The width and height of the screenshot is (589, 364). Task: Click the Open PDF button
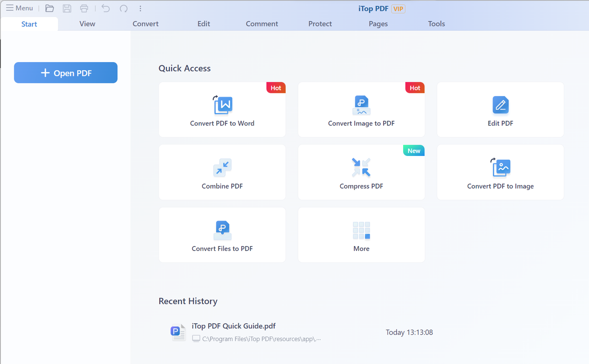click(66, 73)
